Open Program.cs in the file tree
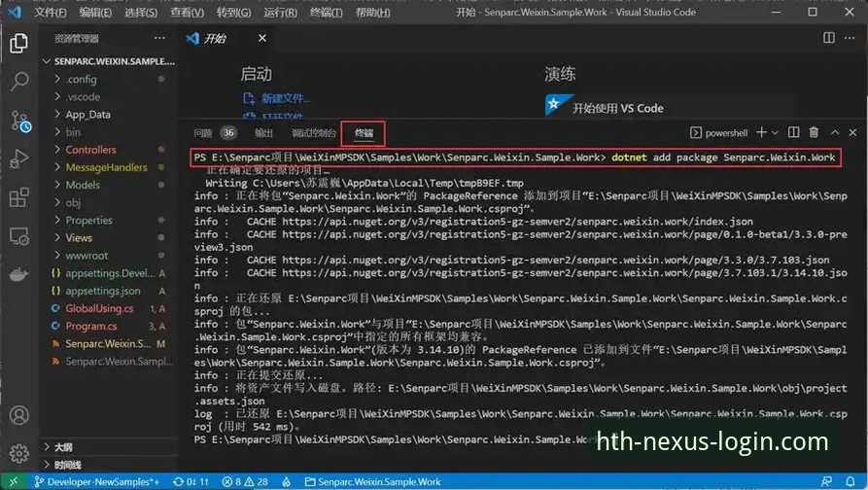The height and width of the screenshot is (490, 868). pyautogui.click(x=90, y=326)
